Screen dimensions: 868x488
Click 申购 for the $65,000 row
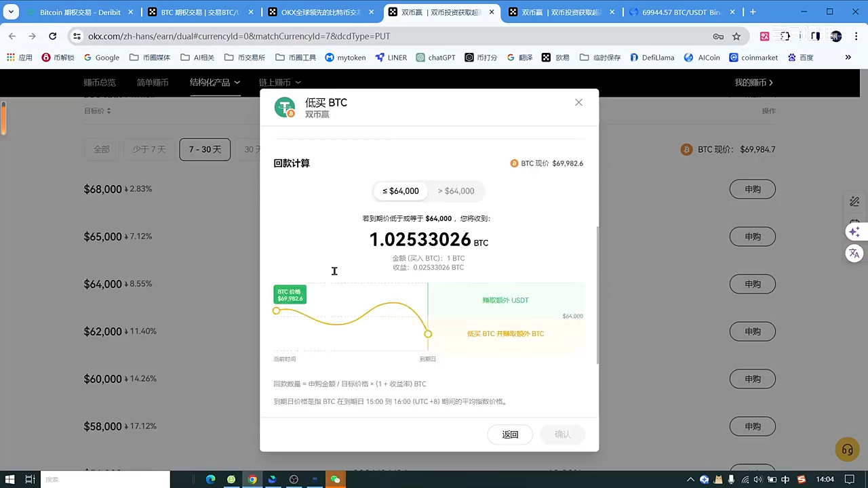[753, 237]
